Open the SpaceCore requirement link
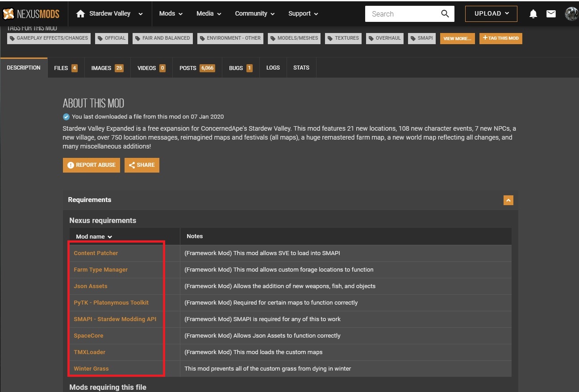Screen dimensions: 579x392 88,336
